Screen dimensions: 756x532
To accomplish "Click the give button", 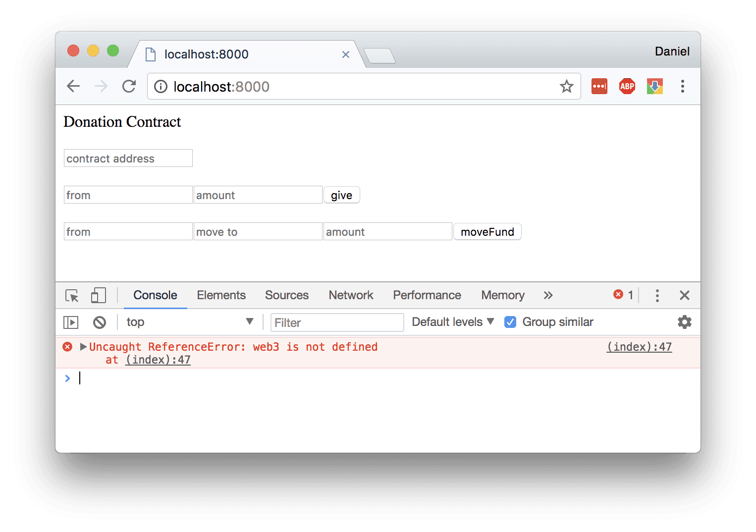I will coord(341,195).
